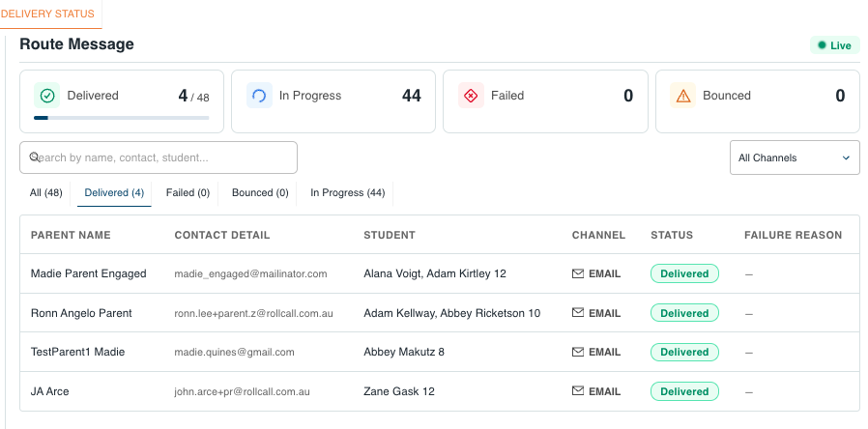Click the Status column header
Screen dimensions: 868x429
672,235
